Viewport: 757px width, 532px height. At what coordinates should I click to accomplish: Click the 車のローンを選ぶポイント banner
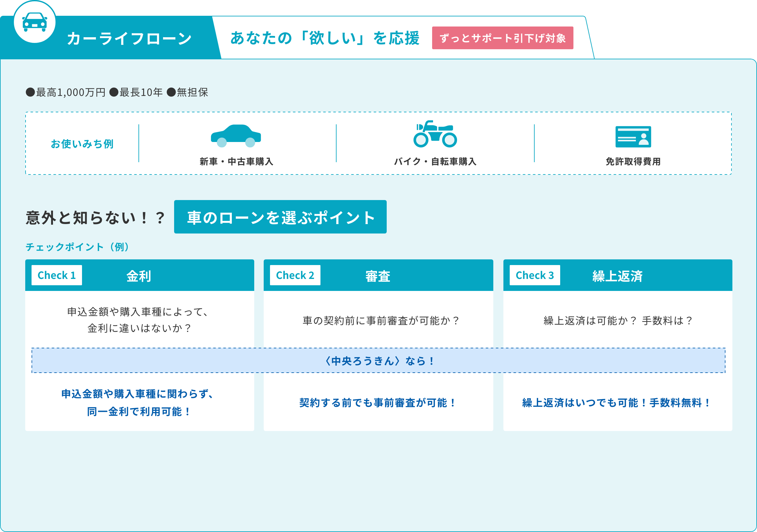280,217
